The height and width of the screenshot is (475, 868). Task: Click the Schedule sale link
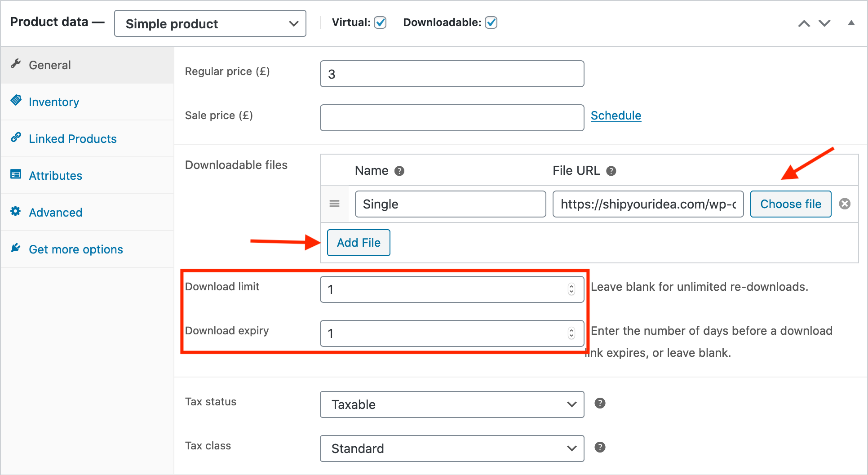click(x=616, y=115)
